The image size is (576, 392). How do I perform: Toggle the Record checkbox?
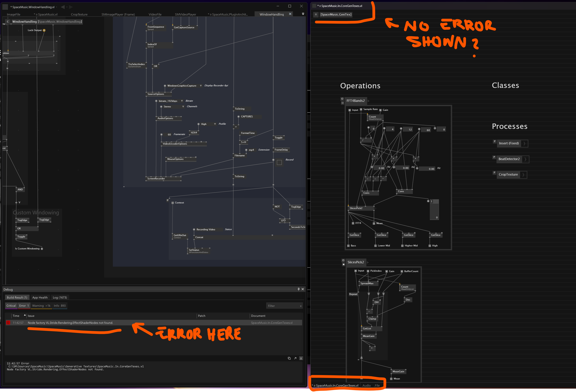coord(279,162)
